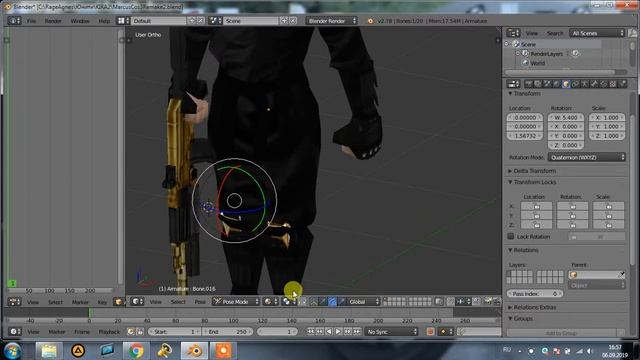Toggle Location X transform lock
Image resolution: width=640 pixels, height=360 pixels.
(x=536, y=207)
